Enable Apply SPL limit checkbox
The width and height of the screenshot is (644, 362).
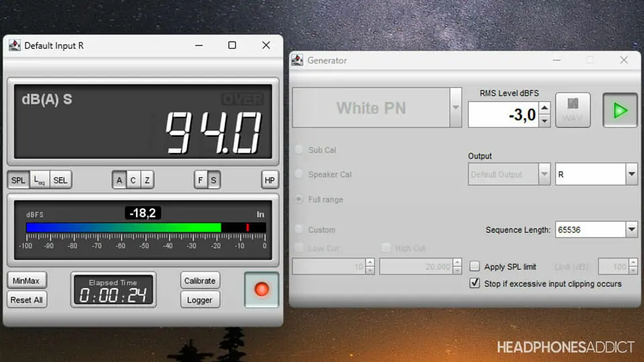[474, 266]
